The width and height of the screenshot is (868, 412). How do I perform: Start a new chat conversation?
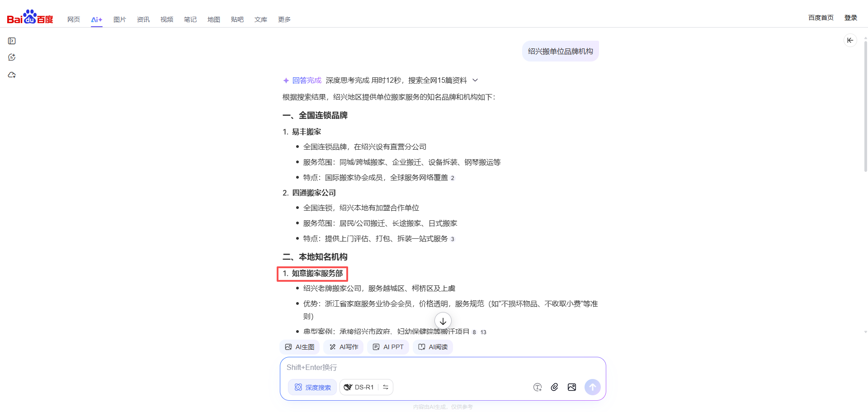point(12,57)
